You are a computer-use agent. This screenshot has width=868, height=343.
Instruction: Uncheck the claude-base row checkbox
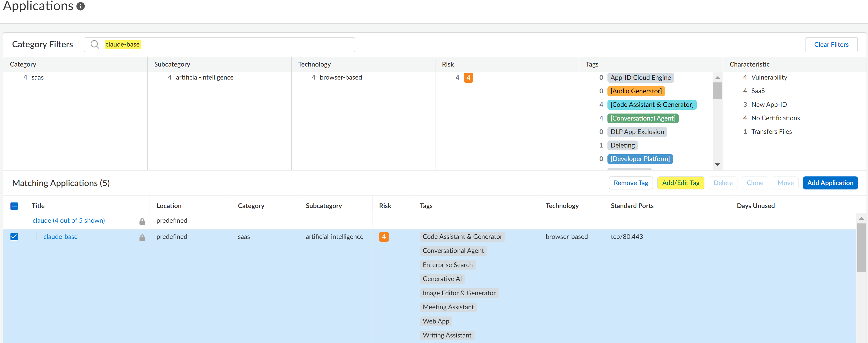(14, 236)
